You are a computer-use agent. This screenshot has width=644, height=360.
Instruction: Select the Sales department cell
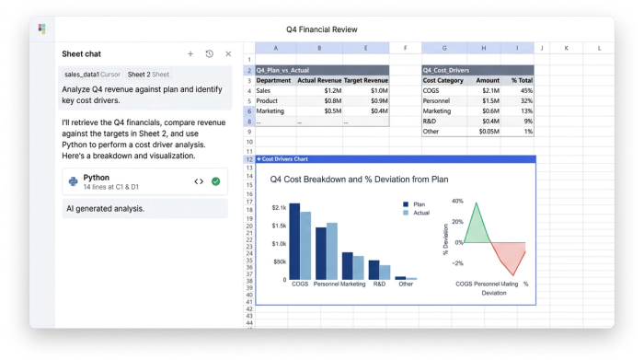276,91
